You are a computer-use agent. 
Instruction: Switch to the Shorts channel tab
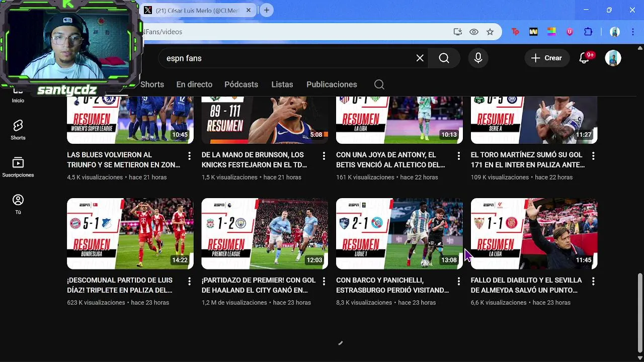(x=152, y=84)
